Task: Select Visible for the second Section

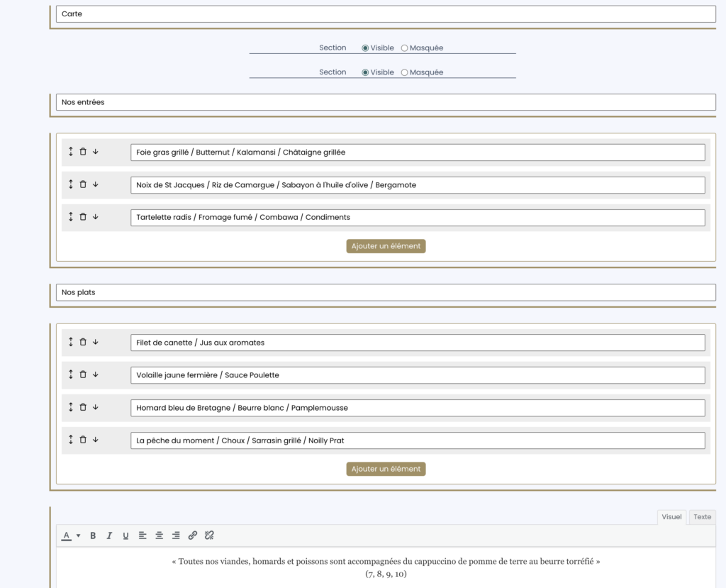Action: pyautogui.click(x=365, y=72)
